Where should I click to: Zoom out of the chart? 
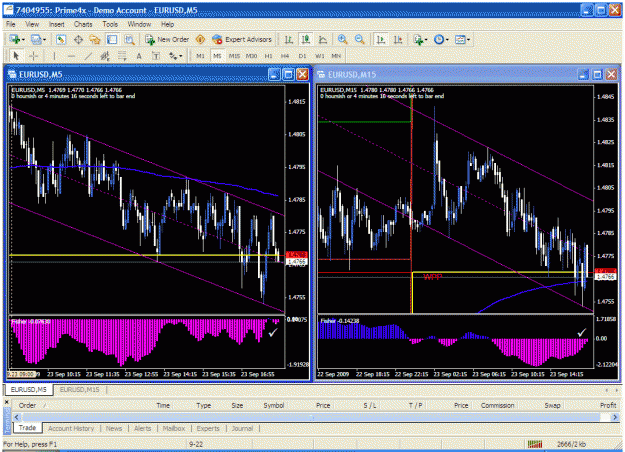tap(360, 39)
